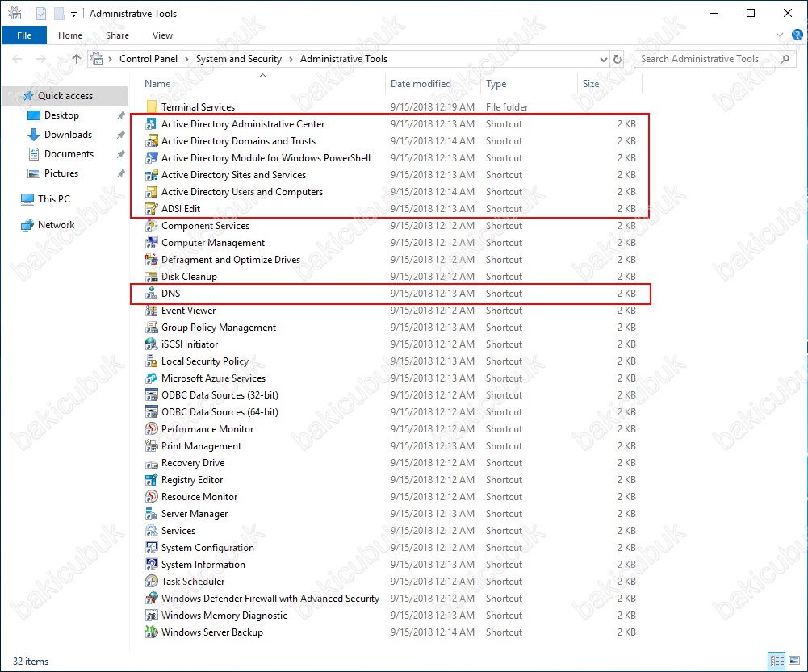Viewport: 808px width, 672px height.
Task: Click the Computer Management icon
Action: (x=151, y=243)
